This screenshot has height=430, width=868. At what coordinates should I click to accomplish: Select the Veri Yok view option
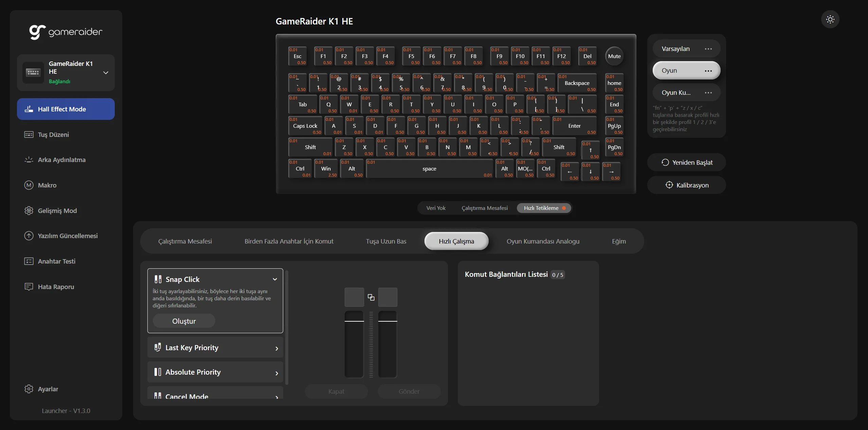[436, 208]
